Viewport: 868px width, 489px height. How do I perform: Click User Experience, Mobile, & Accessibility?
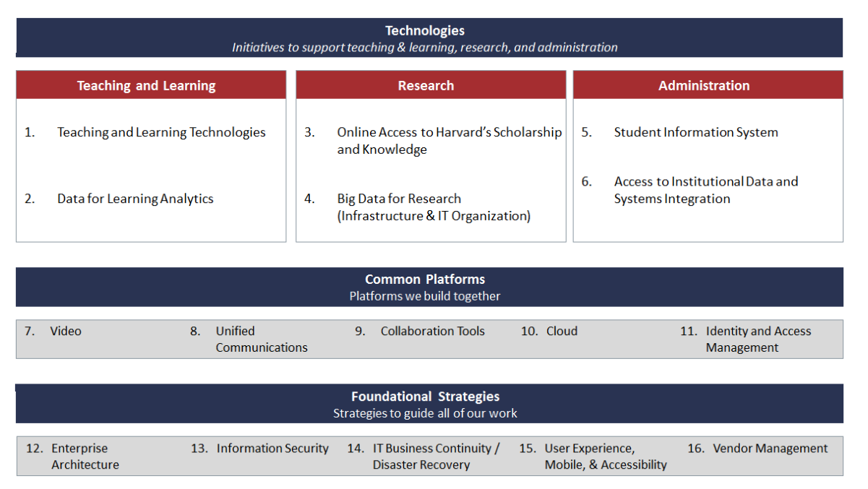606,456
